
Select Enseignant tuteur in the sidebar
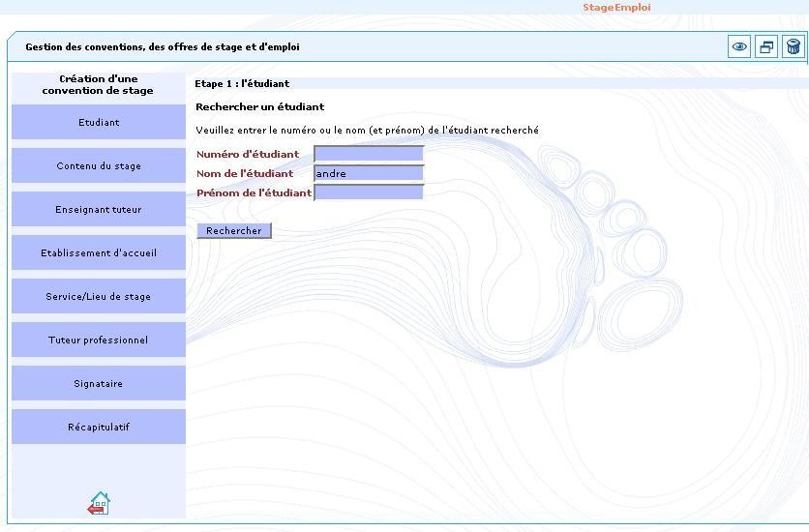click(99, 210)
